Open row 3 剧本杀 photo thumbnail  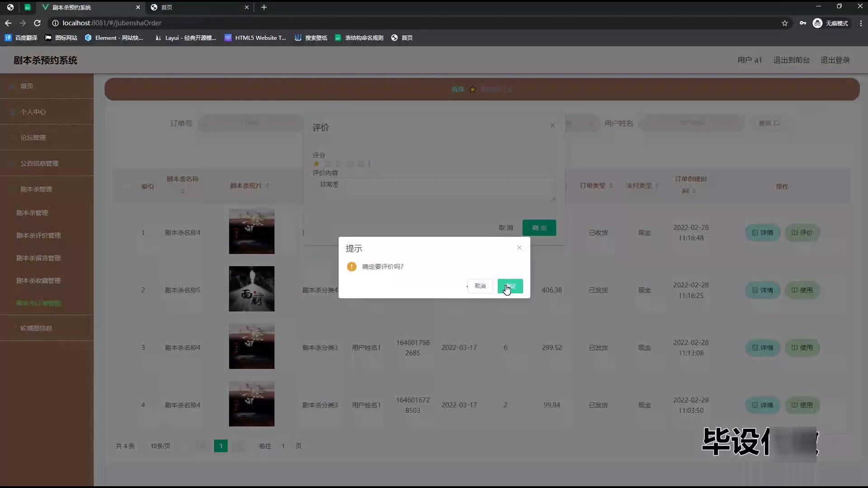coord(251,346)
